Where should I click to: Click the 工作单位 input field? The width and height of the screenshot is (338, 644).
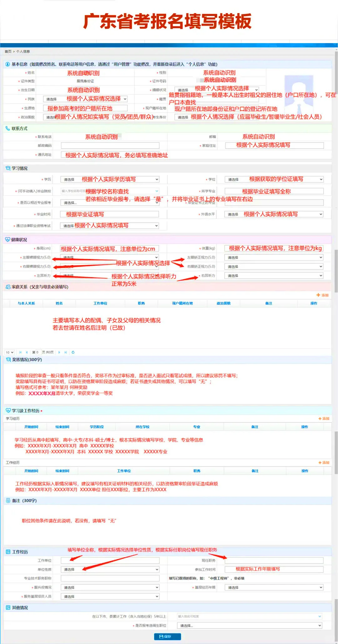pos(110,561)
